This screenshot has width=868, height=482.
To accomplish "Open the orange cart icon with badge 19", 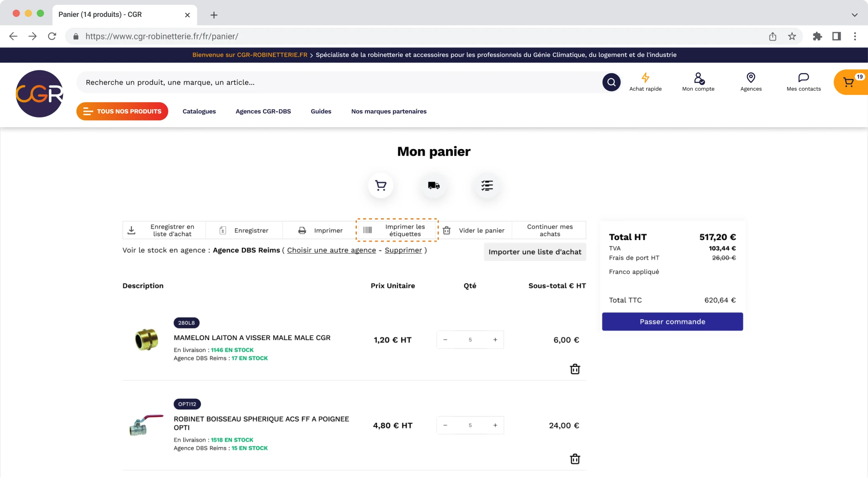I will 851,82.
